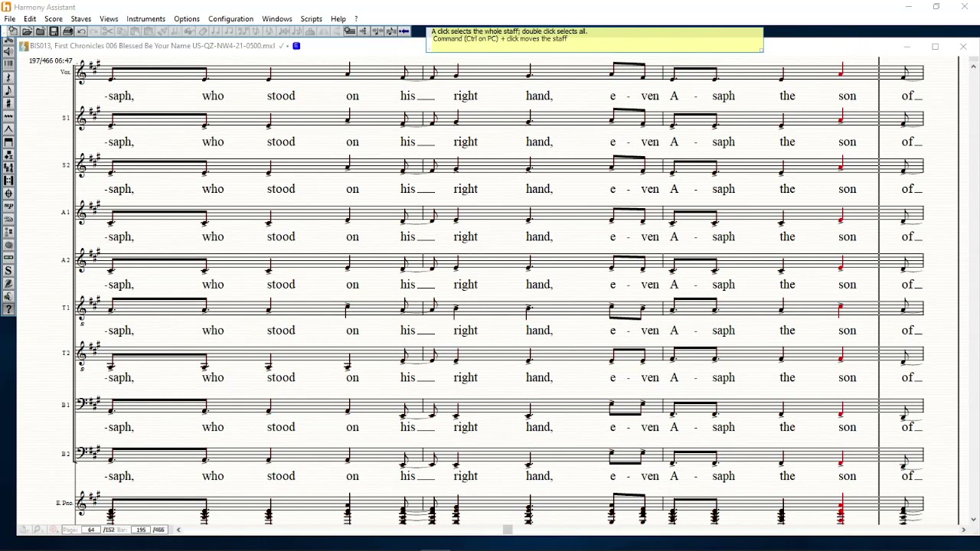Open the Views menu
Viewport: 980px width, 551px height.
(x=109, y=19)
